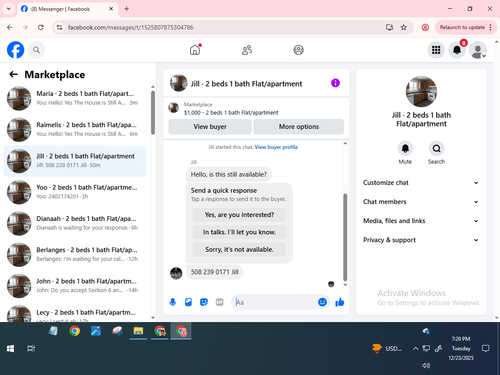The width and height of the screenshot is (500, 375).
Task: Open Jill's listing thumbnail in right panel
Action: [421, 92]
